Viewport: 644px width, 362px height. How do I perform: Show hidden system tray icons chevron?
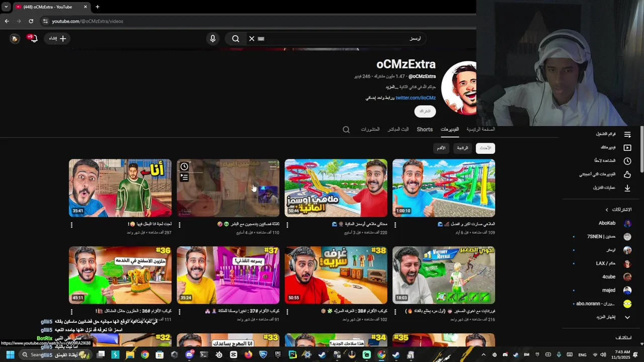(484, 355)
